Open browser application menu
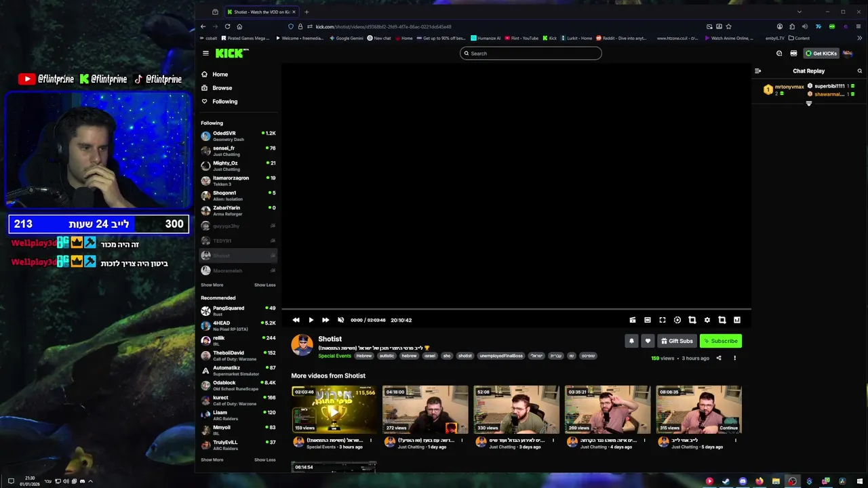Viewport: 868px width, 488px height. point(859,26)
